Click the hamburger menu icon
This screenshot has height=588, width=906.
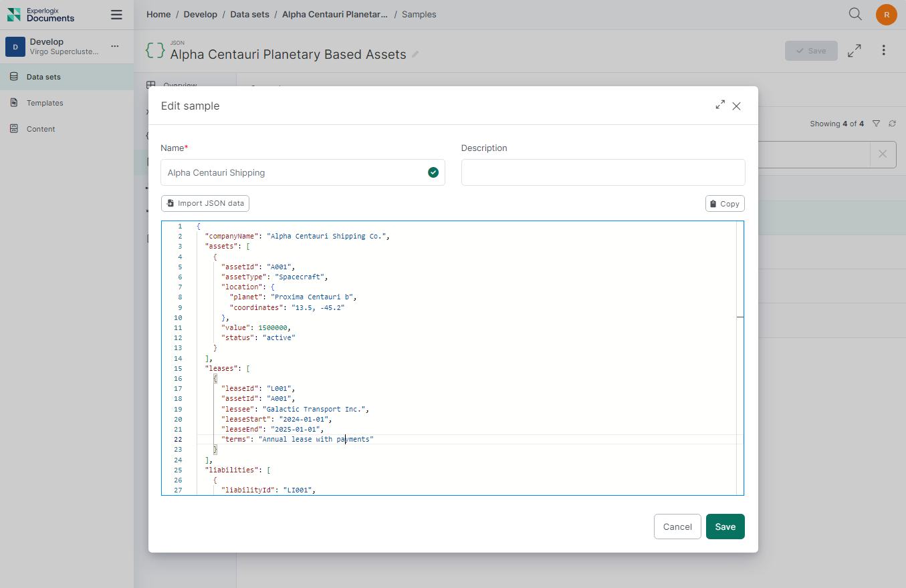[x=116, y=15]
